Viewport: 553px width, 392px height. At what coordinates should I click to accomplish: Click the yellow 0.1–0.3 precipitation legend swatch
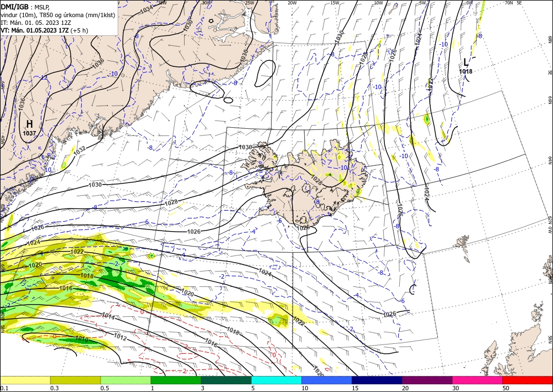(x=25, y=380)
